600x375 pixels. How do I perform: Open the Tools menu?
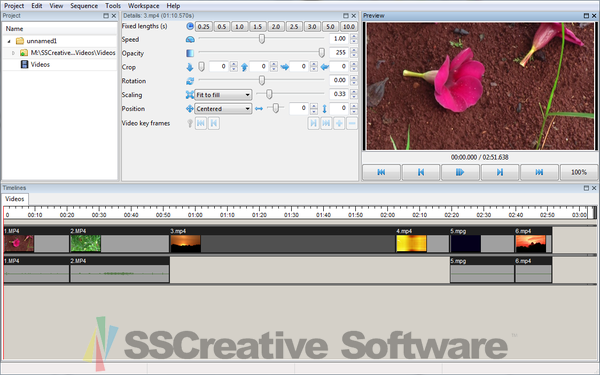[113, 6]
